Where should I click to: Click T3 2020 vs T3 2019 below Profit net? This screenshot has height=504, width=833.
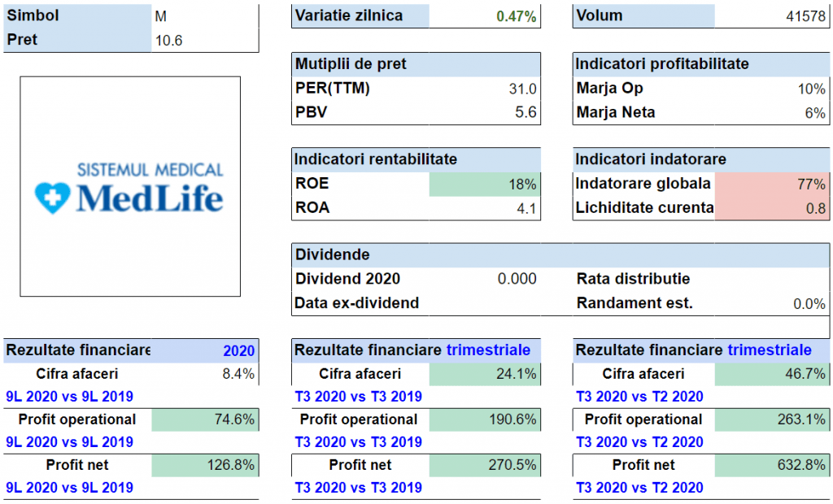pyautogui.click(x=358, y=488)
